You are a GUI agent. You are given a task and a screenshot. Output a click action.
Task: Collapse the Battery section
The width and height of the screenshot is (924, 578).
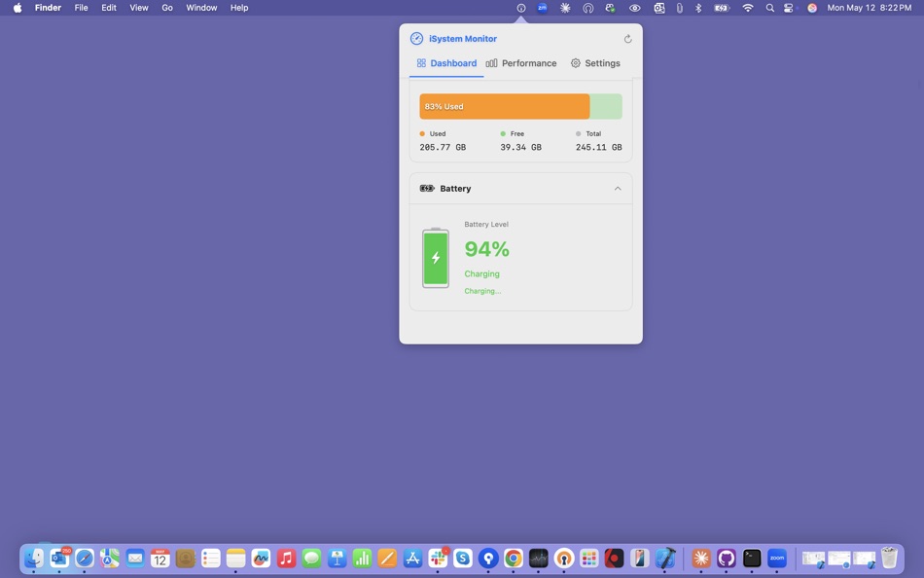(618, 188)
